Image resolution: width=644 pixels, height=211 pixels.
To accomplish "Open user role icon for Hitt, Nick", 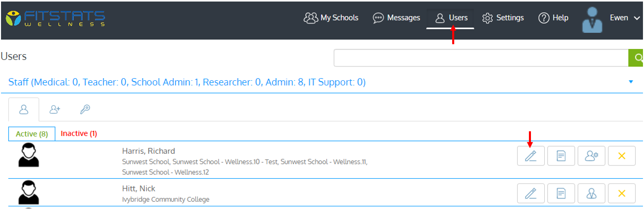I will coord(591,193).
